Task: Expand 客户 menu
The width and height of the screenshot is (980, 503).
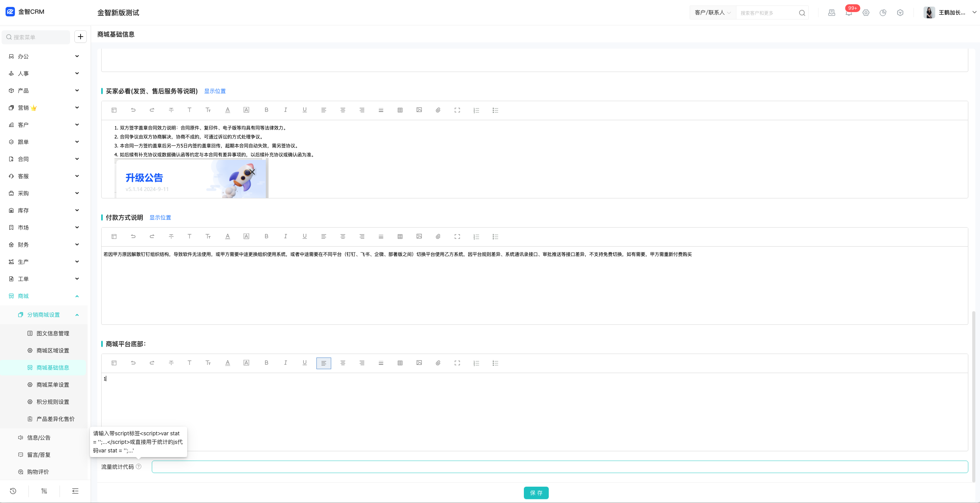Action: pos(44,125)
